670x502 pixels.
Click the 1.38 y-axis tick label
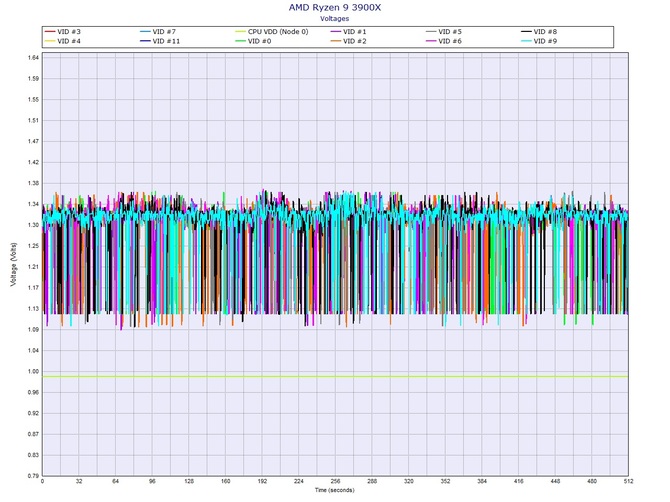[x=34, y=183]
